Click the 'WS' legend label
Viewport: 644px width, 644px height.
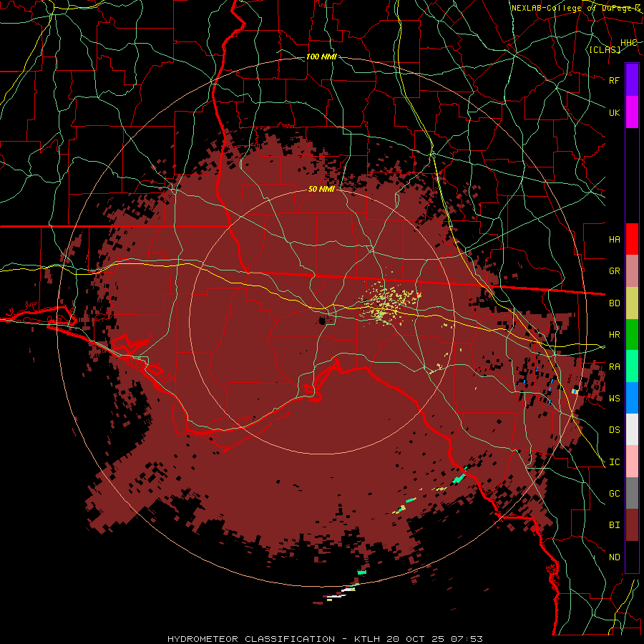614,399
